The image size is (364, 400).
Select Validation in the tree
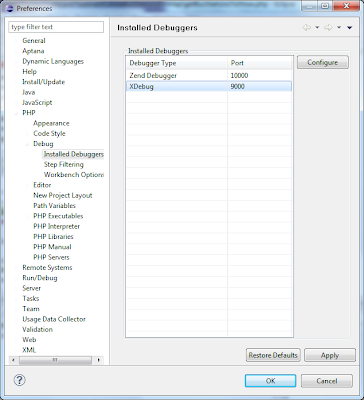pos(37,330)
